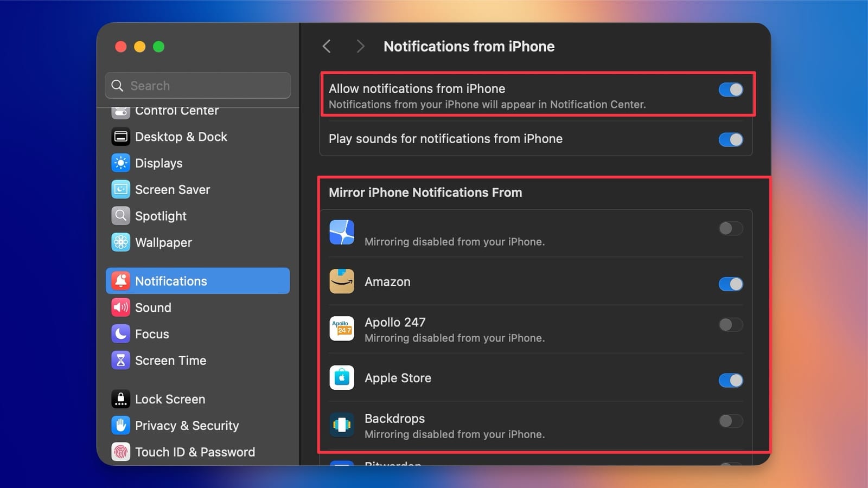Click the back chevron to go back
This screenshot has width=868, height=488.
(x=327, y=47)
